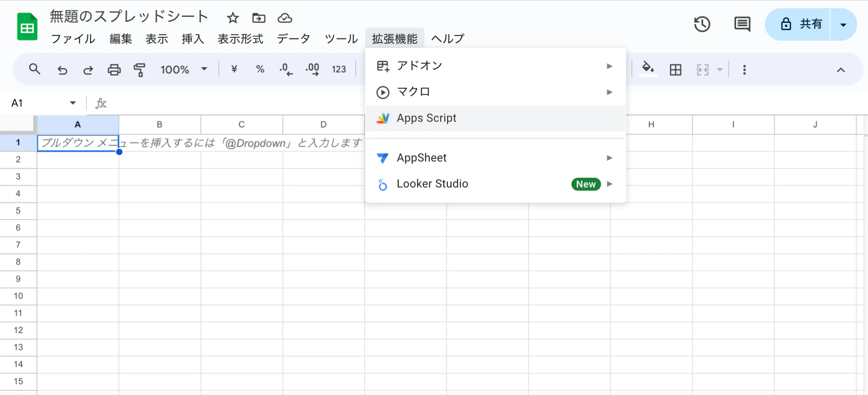Decrease decimal places
This screenshot has width=868, height=395.
(286, 69)
